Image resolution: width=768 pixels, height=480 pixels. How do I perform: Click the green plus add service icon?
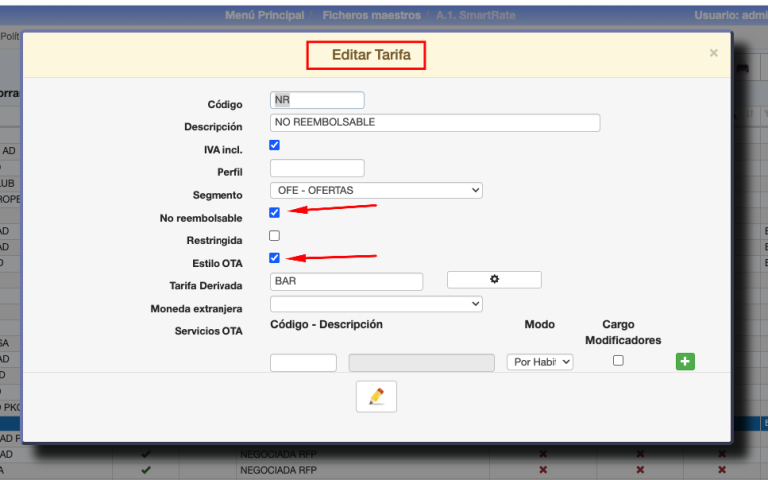click(685, 362)
